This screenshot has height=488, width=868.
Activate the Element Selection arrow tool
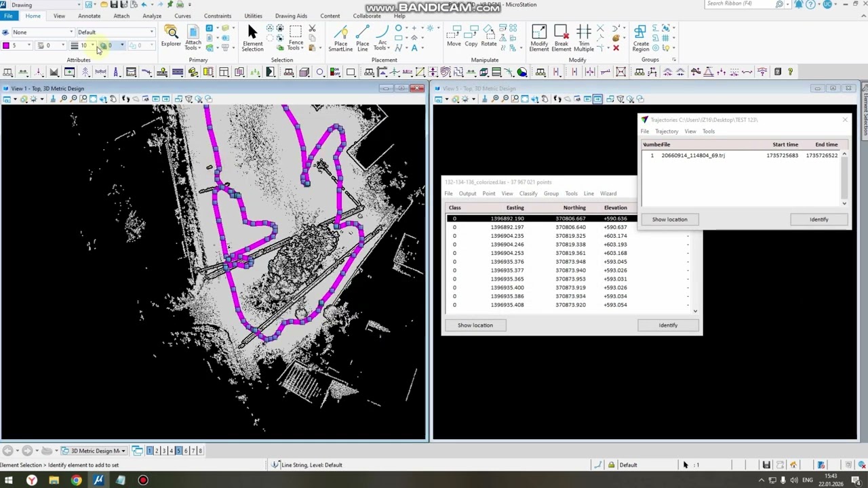(x=252, y=38)
